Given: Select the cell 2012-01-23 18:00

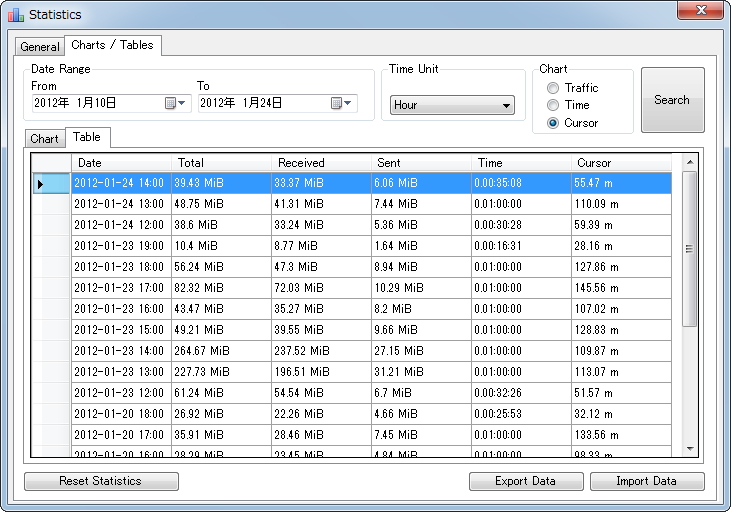Looking at the screenshot, I should 121,267.
